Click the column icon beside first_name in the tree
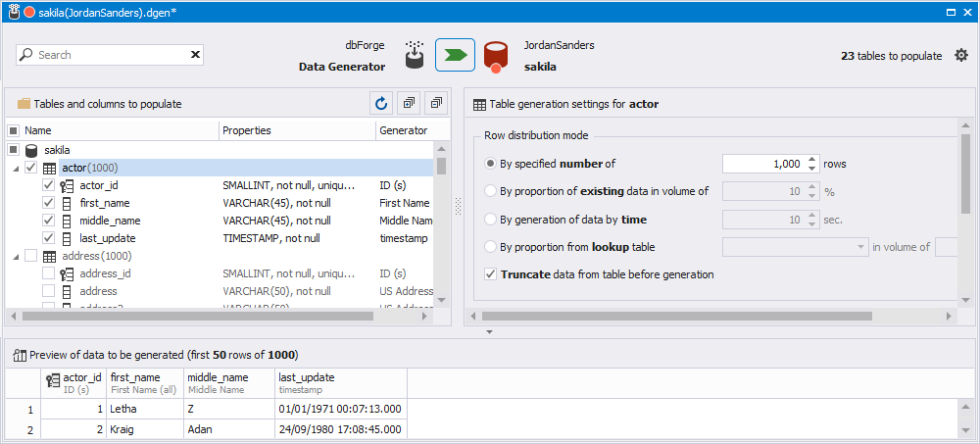Viewport: 980px width, 444px height. click(x=67, y=203)
